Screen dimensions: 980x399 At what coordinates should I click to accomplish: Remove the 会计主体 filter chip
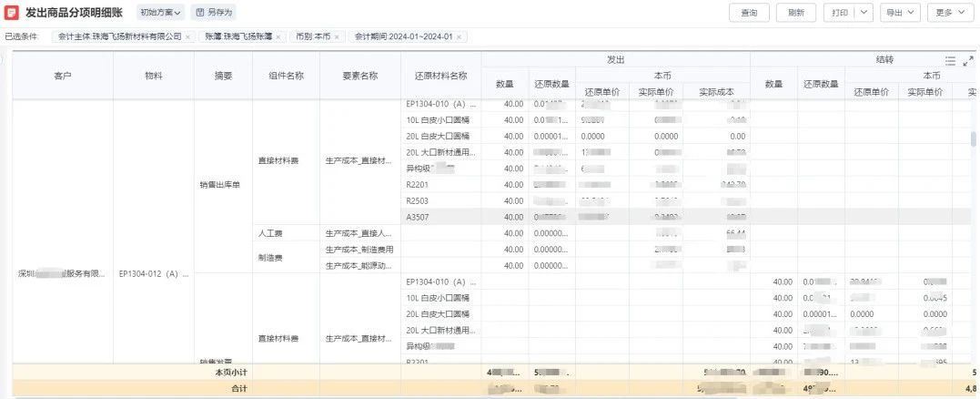pos(187,37)
